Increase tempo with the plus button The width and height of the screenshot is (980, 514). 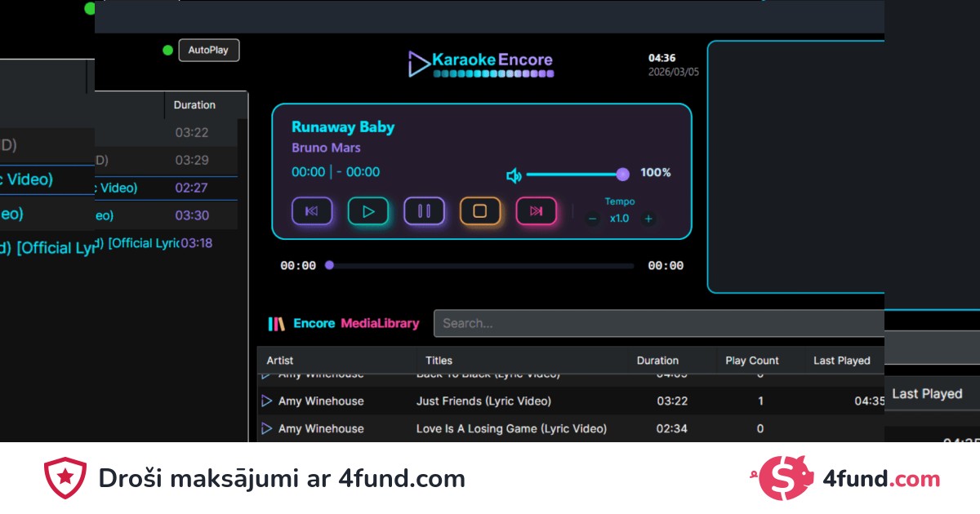click(648, 219)
